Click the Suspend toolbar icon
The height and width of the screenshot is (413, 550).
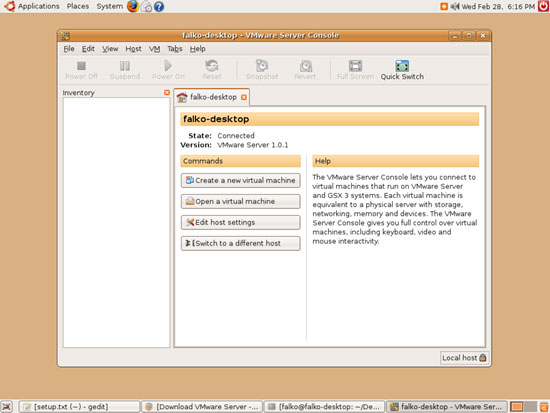coord(125,66)
